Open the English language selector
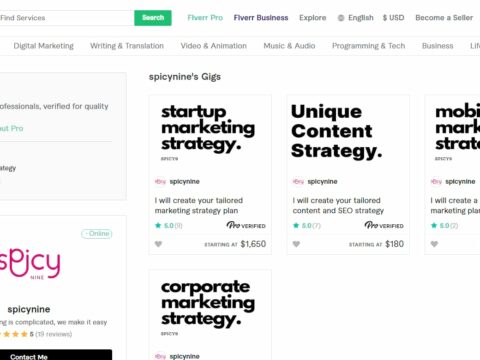 tap(361, 18)
